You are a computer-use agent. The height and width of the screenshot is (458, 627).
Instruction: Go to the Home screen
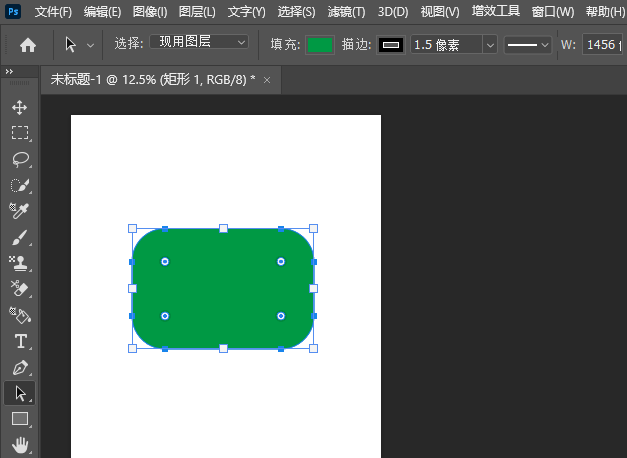click(28, 45)
